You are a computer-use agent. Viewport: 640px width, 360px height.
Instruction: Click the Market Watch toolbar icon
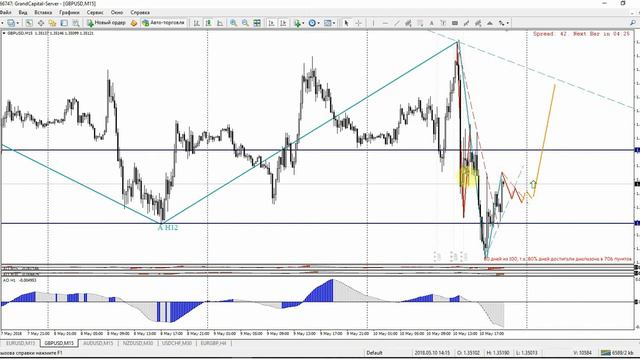pyautogui.click(x=29, y=23)
